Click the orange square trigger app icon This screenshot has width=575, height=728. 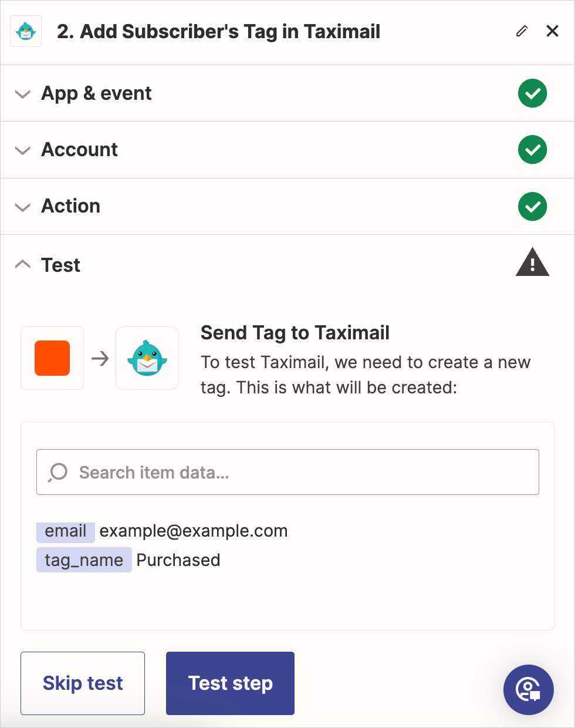pyautogui.click(x=52, y=358)
